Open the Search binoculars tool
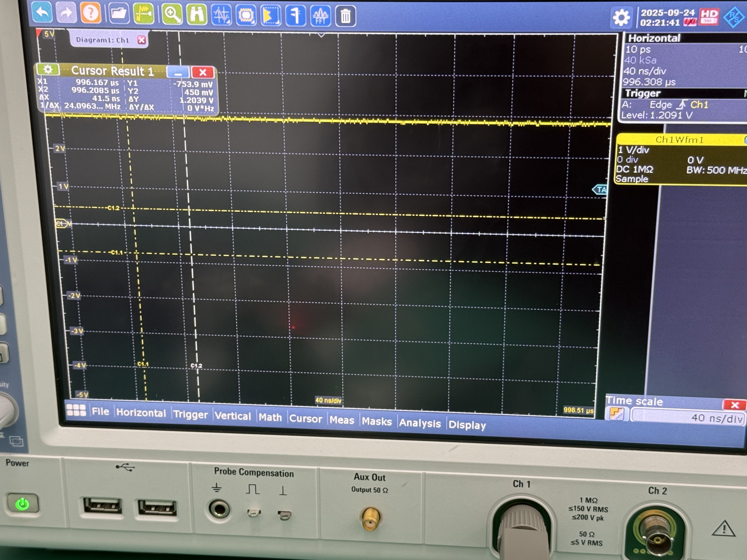 (196, 15)
